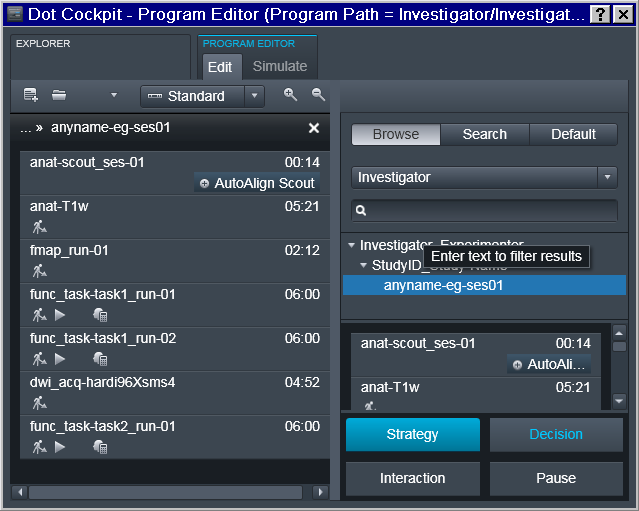Select the Browse toggle button
The height and width of the screenshot is (511, 639).
point(396,134)
